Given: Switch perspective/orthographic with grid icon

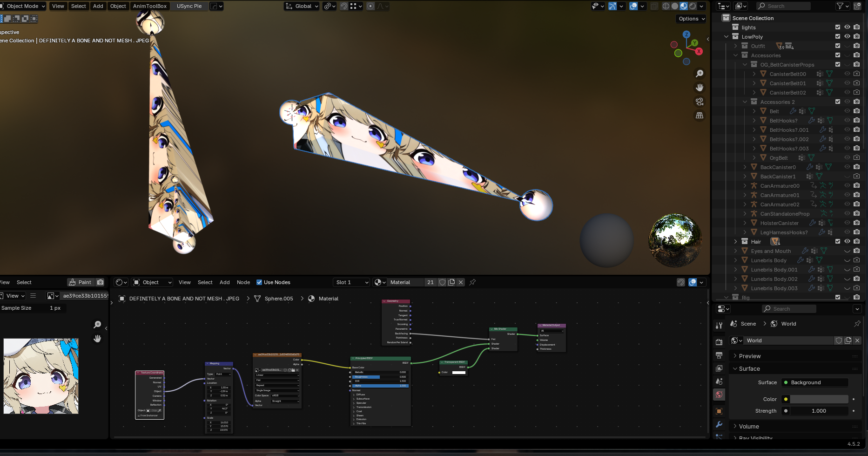Looking at the screenshot, I should point(699,116).
